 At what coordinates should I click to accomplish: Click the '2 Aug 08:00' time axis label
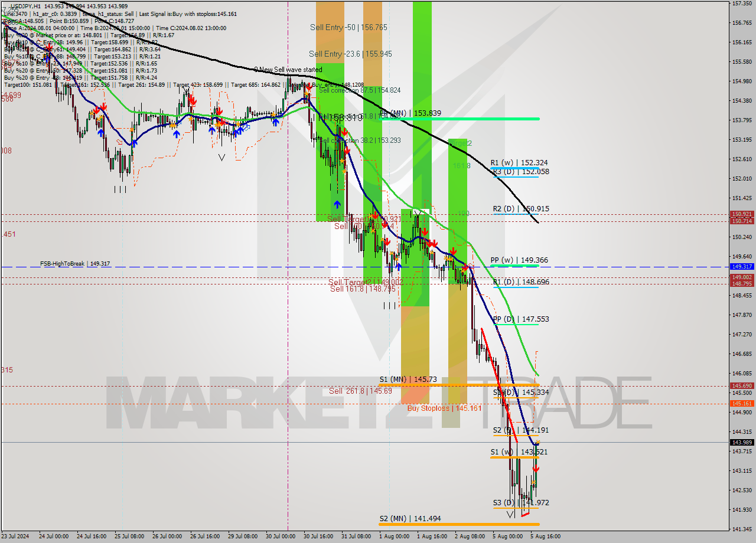tap(470, 537)
